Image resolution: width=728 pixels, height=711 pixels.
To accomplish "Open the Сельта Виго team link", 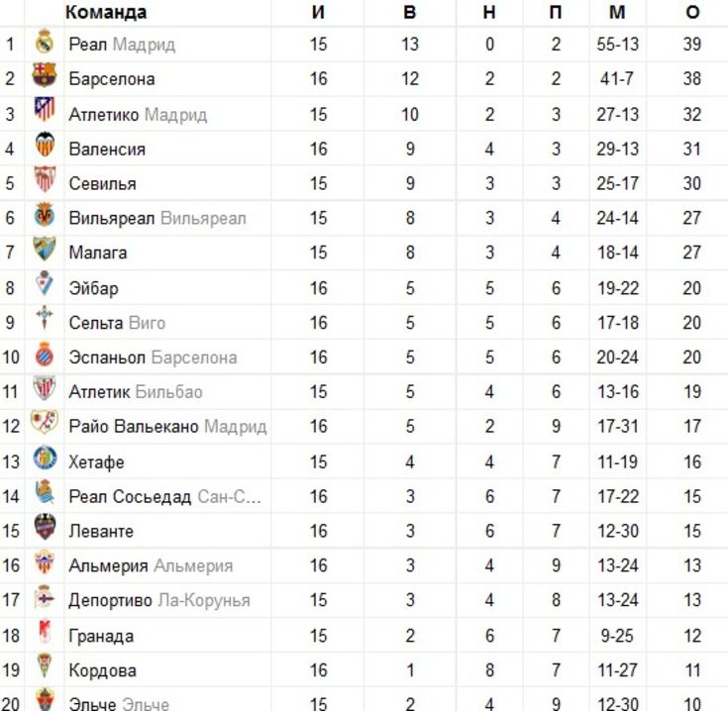I will [117, 323].
